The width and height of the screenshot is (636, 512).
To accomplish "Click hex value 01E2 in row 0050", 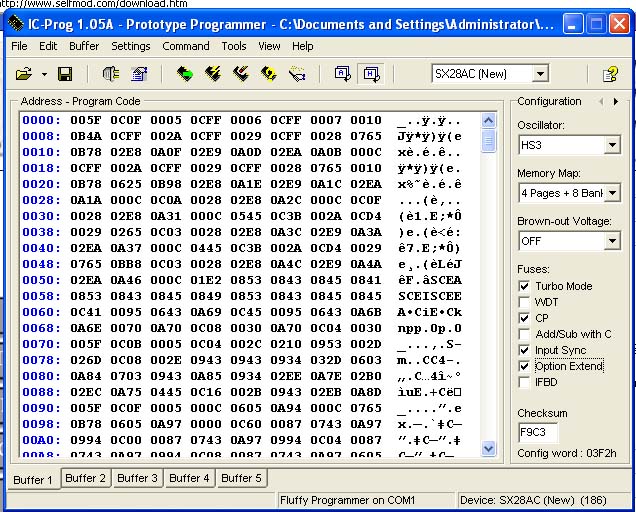I will (206, 280).
